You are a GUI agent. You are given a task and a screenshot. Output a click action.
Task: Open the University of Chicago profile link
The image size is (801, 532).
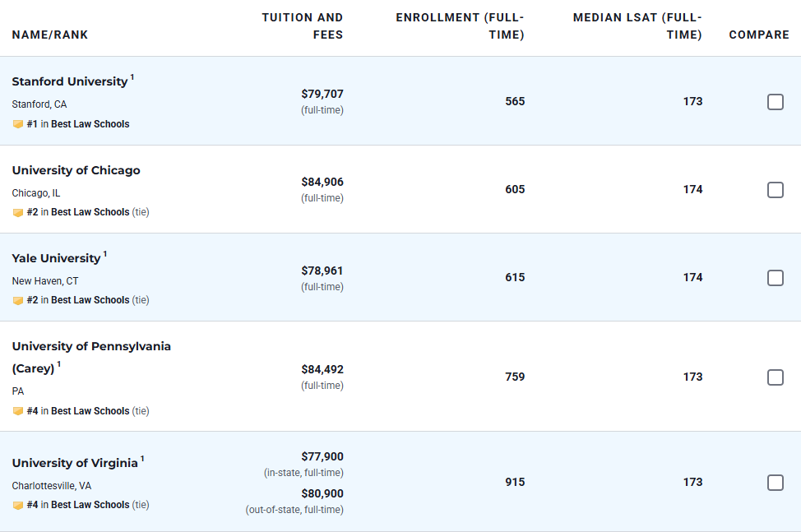pyautogui.click(x=76, y=170)
